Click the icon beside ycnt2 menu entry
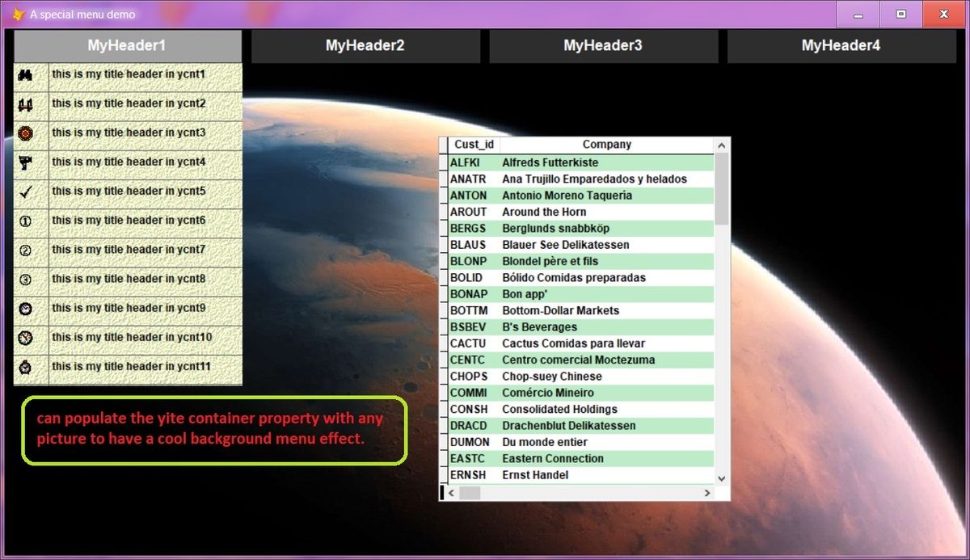The height and width of the screenshot is (560, 970). pyautogui.click(x=26, y=104)
